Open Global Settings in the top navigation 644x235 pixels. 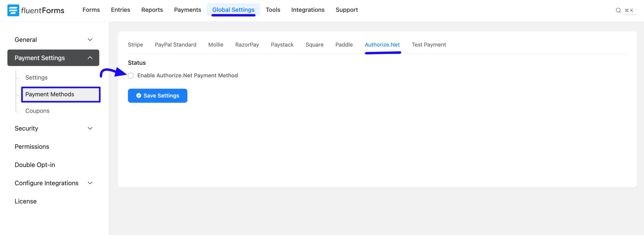(x=233, y=10)
